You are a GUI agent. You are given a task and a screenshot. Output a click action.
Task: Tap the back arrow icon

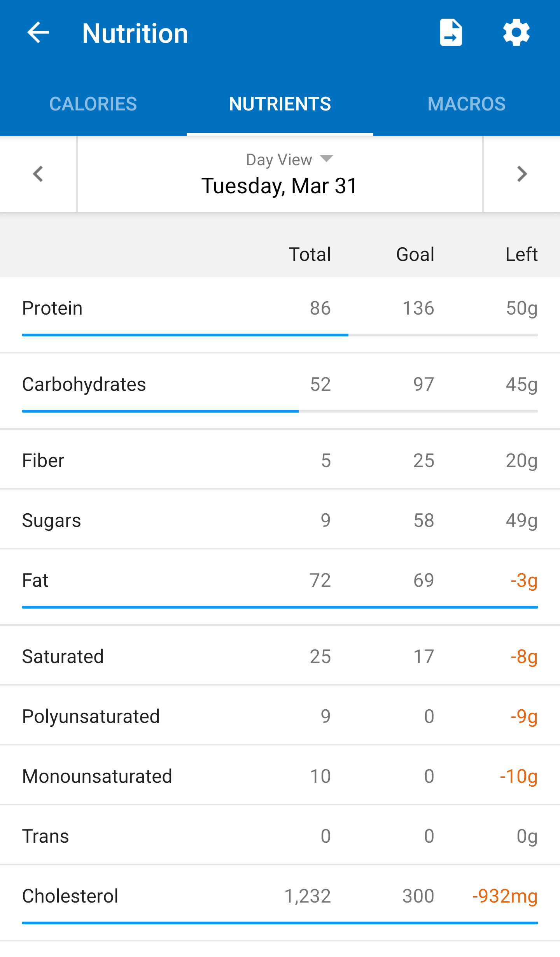[38, 33]
